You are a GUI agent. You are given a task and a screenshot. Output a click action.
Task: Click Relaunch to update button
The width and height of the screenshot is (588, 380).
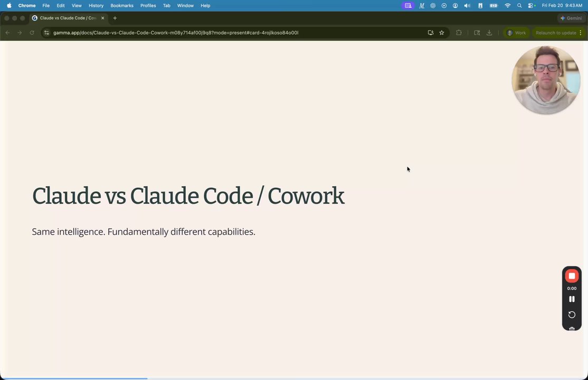556,33
